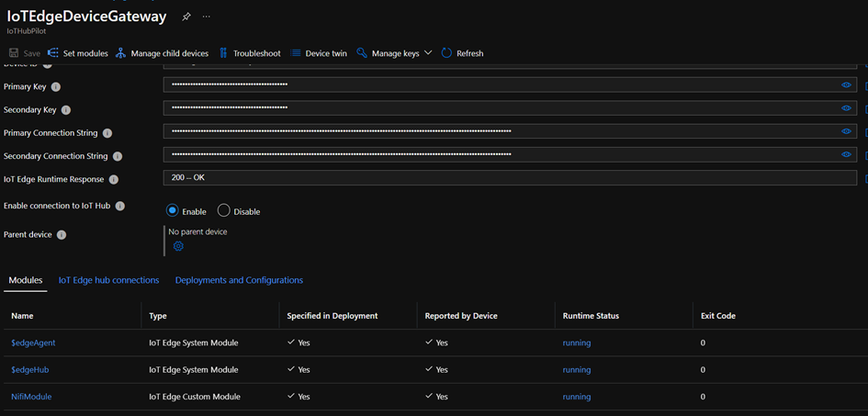Copy the Primary Connection String
The width and height of the screenshot is (868, 416).
click(x=866, y=131)
